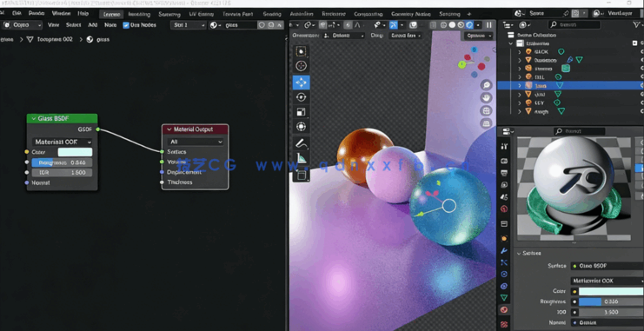Collapse the Collection in outliner

point(511,43)
